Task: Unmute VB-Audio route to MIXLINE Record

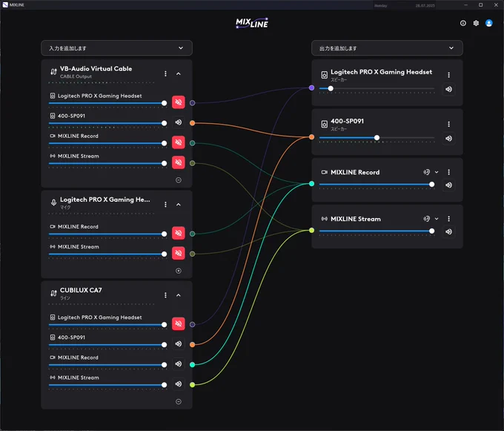Action: [x=179, y=142]
